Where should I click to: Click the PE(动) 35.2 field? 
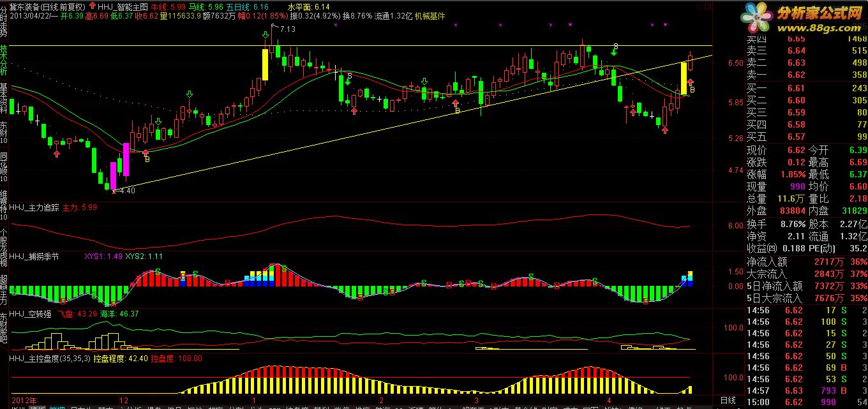click(838, 248)
